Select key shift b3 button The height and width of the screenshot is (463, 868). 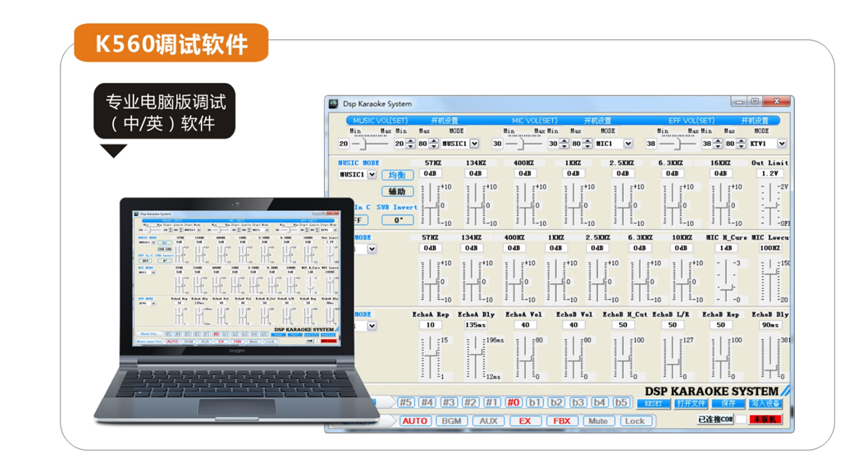[578, 402]
